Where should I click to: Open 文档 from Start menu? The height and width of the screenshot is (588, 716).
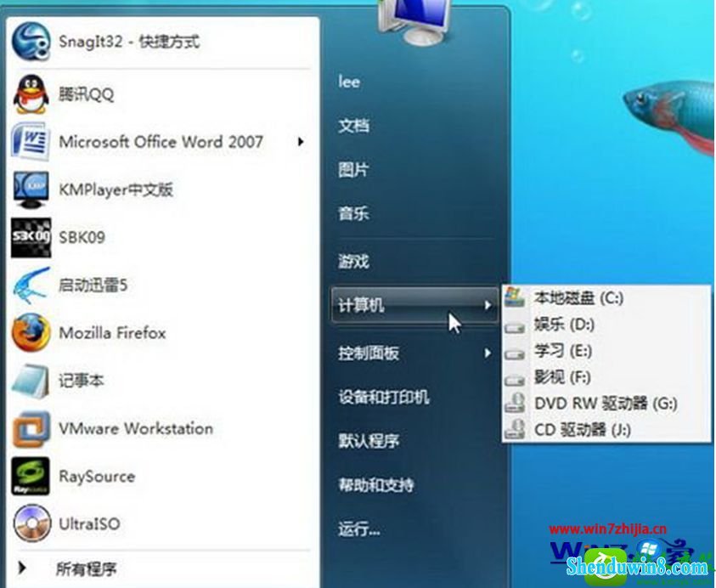coord(354,125)
